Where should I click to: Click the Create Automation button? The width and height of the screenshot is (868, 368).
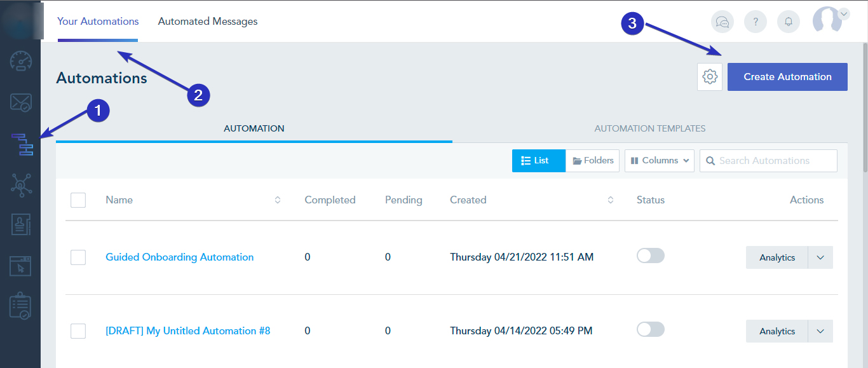pos(787,77)
